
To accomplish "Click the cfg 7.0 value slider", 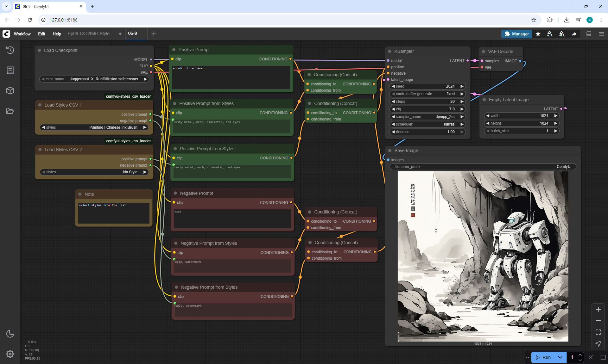I will (x=427, y=109).
